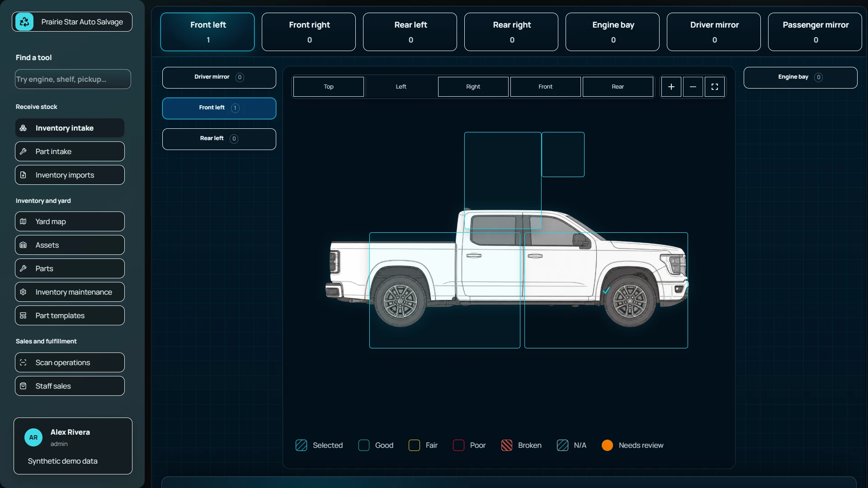Click the N/A legend swatch
Viewport: 868px width, 488px height.
click(562, 446)
